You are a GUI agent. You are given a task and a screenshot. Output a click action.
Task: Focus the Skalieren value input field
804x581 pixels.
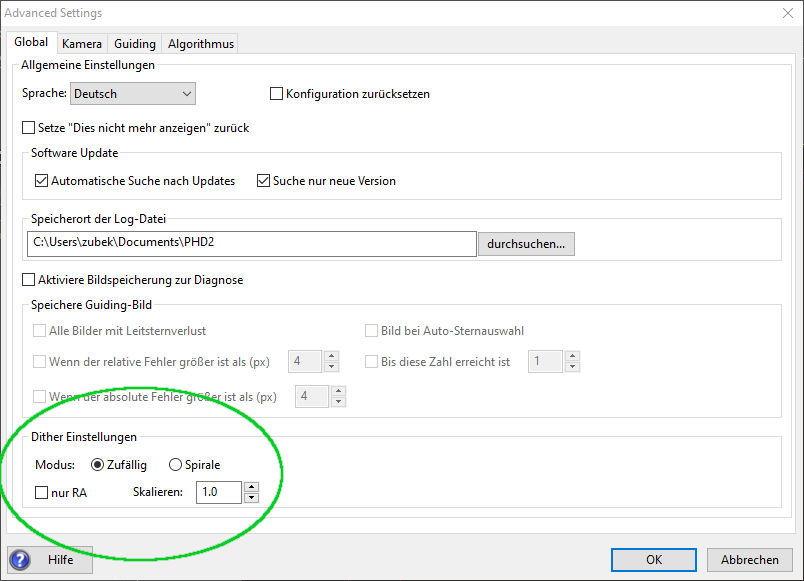tap(219, 492)
